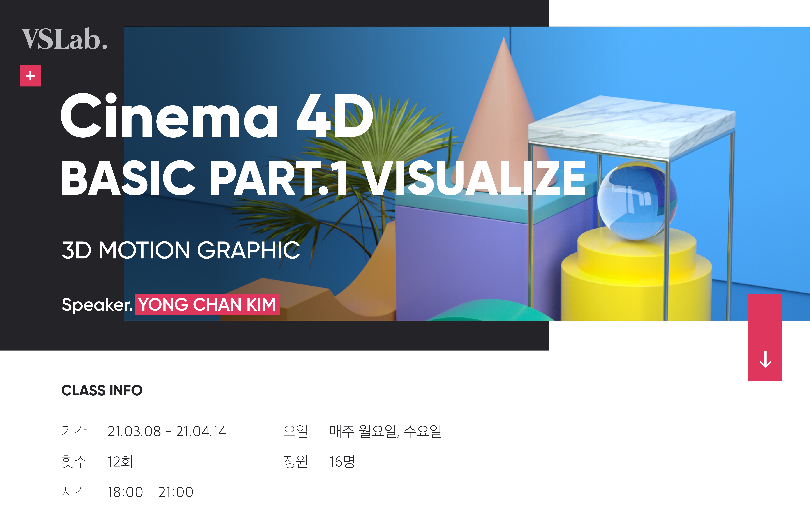Click the 매주 월요일, 수요일 schedule text

pyautogui.click(x=385, y=431)
